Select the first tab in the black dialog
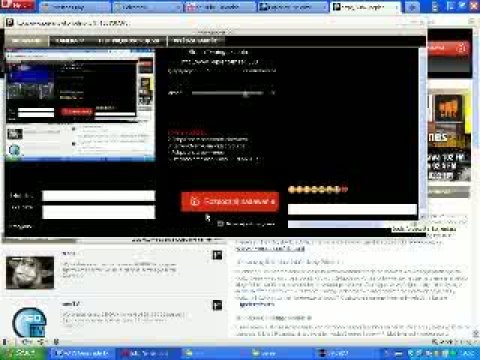 [26, 41]
